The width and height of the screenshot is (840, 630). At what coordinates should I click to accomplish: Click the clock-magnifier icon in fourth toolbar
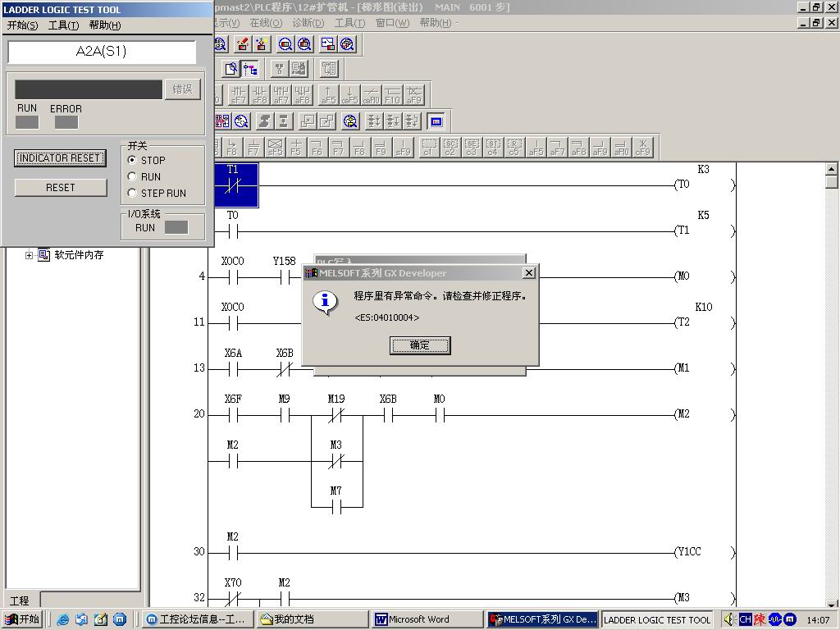[x=242, y=121]
